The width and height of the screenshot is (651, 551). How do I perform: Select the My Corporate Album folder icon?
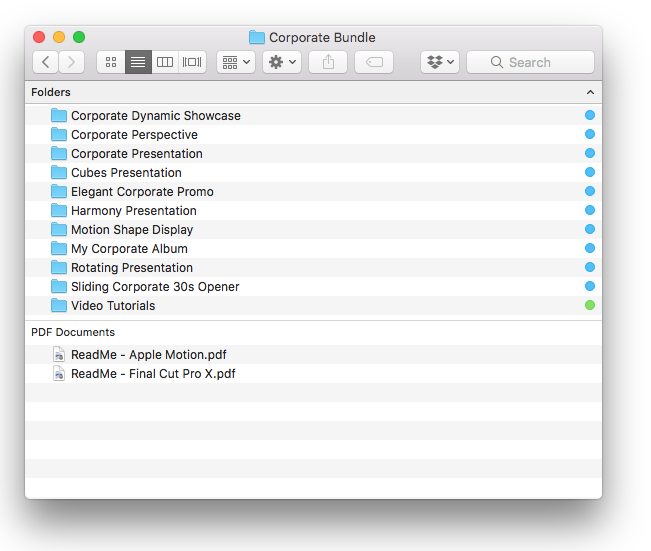coord(59,248)
